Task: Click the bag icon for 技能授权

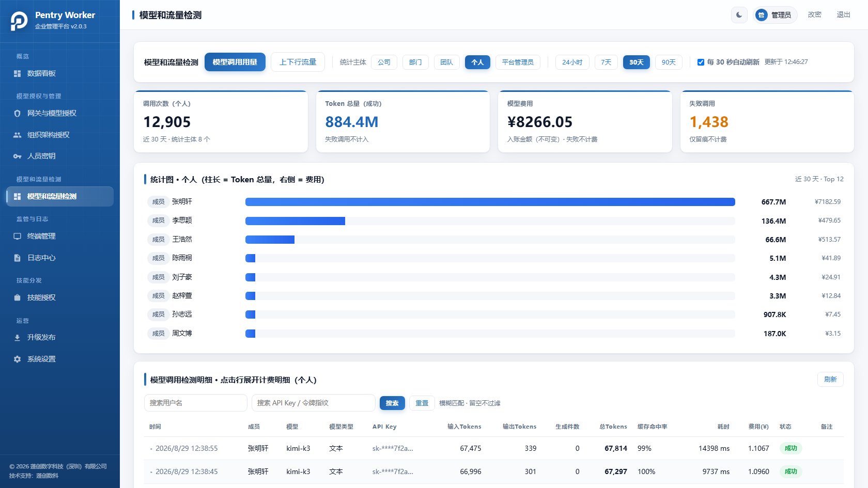Action: 17,297
